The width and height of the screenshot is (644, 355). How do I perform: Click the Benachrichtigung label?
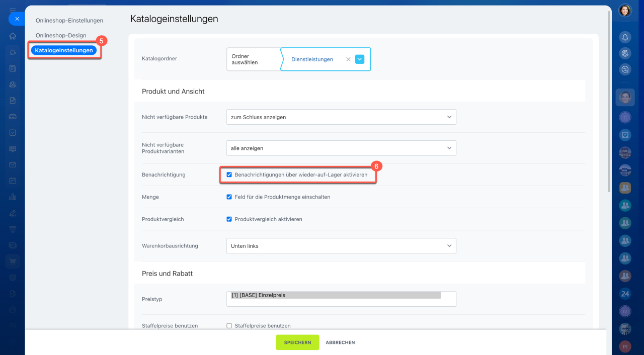[164, 175]
